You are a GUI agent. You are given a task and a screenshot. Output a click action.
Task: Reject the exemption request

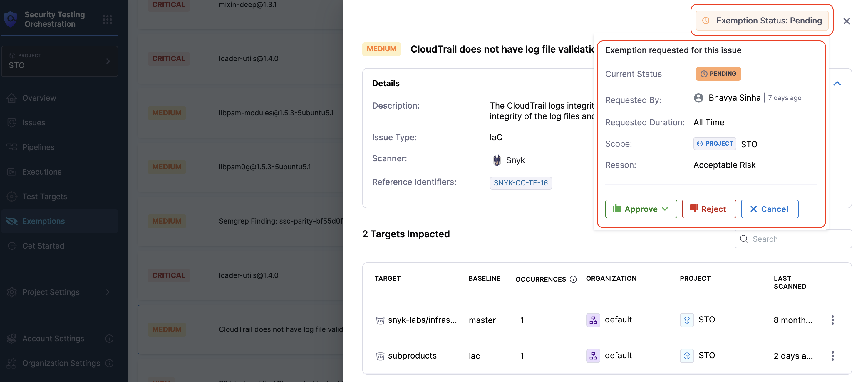coord(709,209)
